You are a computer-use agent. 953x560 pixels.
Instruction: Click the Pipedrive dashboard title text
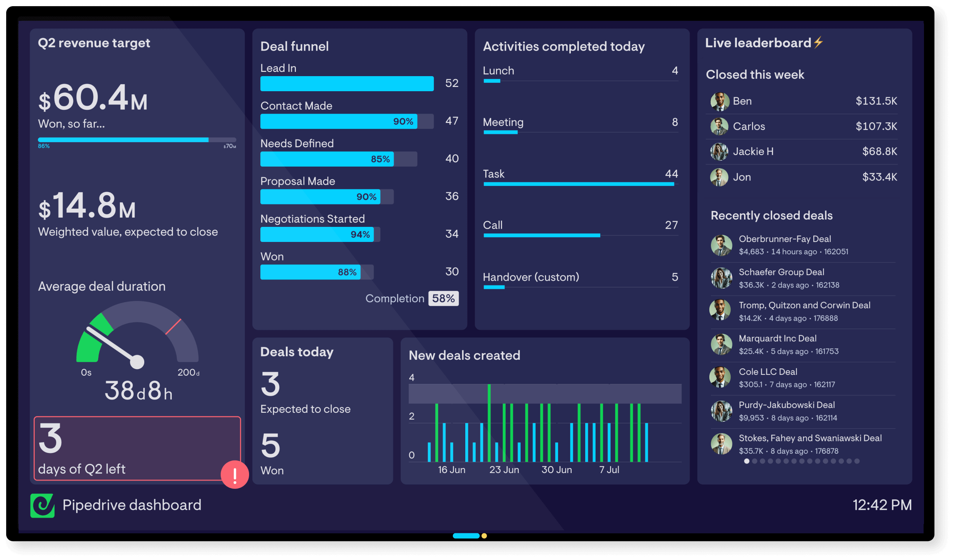pos(132,505)
